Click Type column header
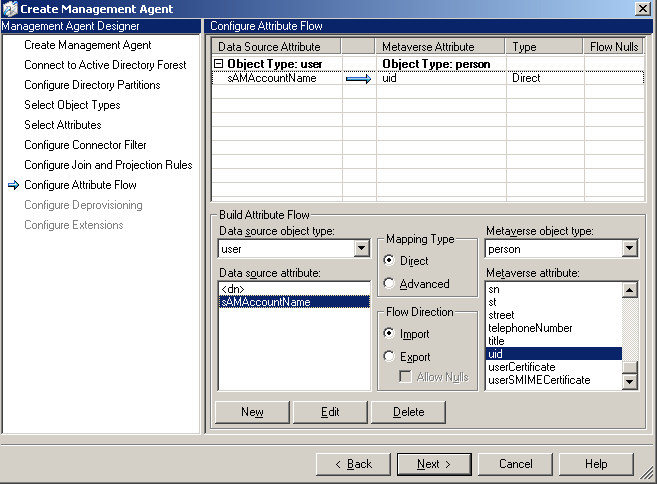This screenshot has width=657, height=484. [545, 47]
